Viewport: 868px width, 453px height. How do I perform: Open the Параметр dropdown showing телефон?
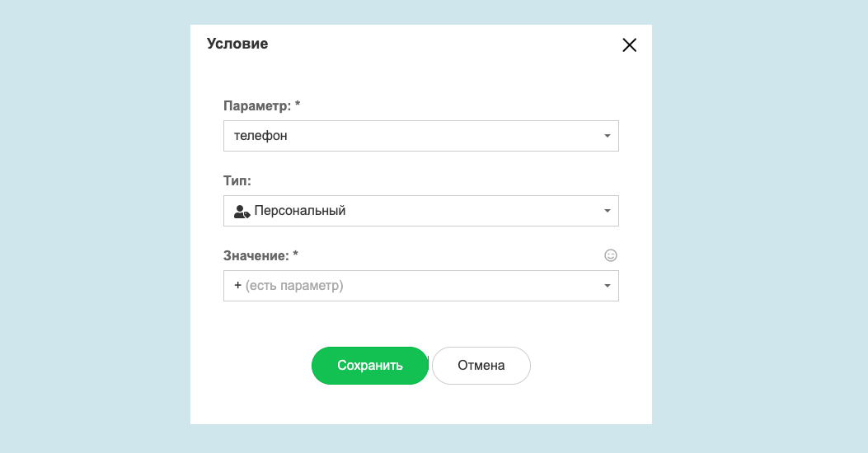[x=420, y=136]
